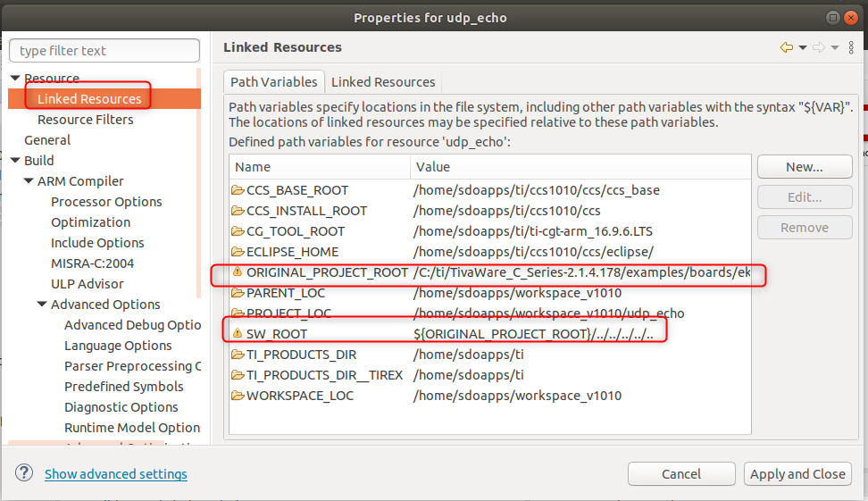This screenshot has height=501, width=868.
Task: Click the New... button
Action: 804,167
